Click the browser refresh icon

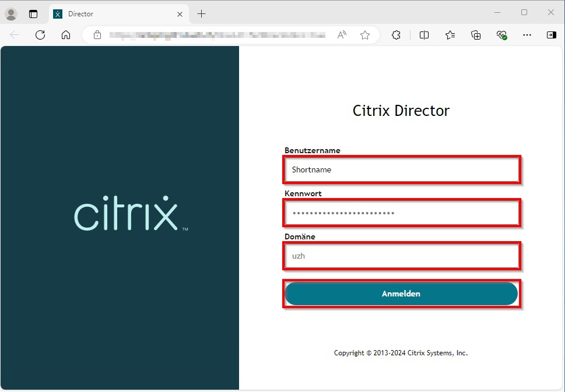pos(40,35)
